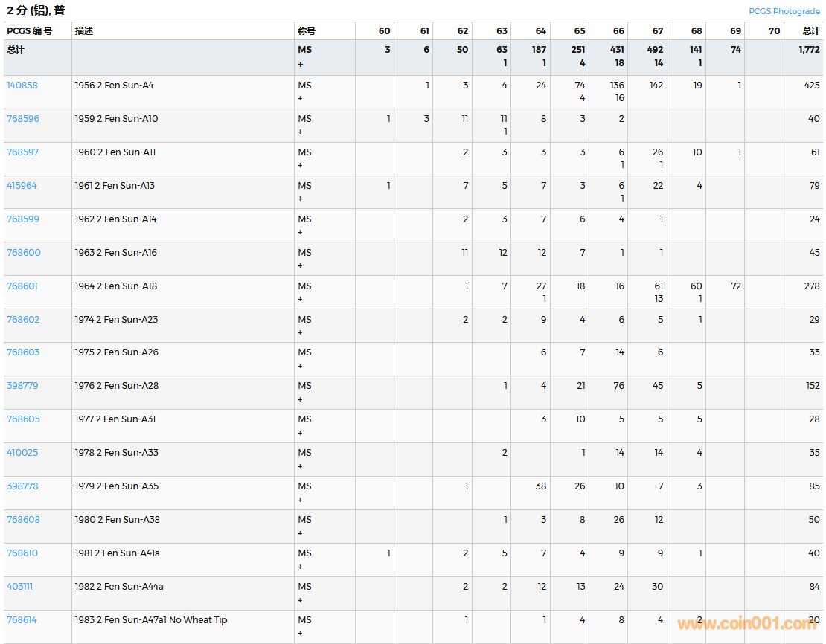
Task: Click the 1964 2 Fen Sun-A18 description
Action: 116,286
